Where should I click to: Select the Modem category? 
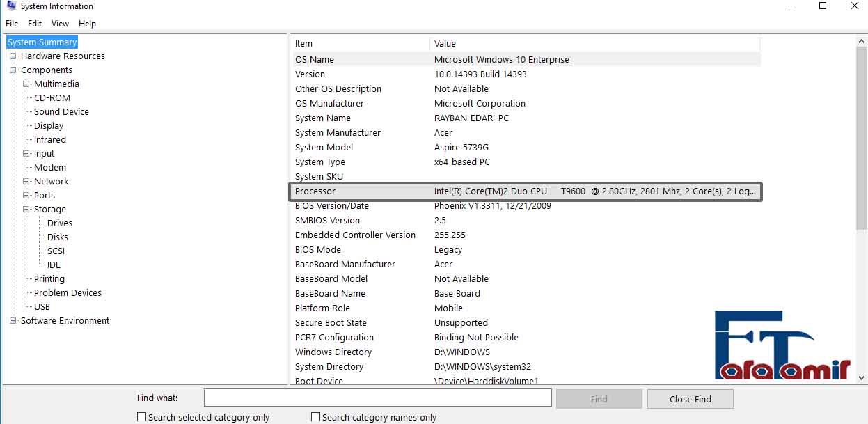click(50, 168)
